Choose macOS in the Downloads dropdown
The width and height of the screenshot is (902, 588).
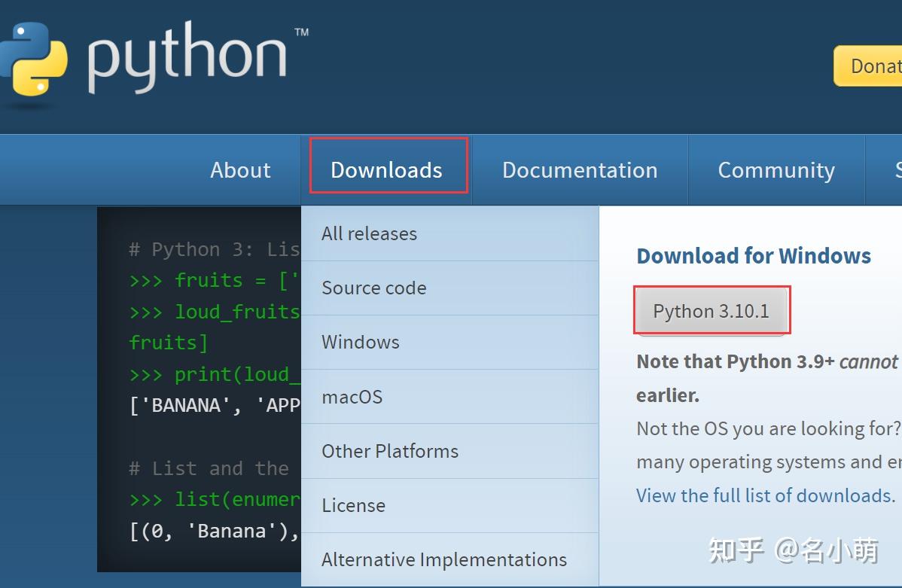[x=449, y=397]
